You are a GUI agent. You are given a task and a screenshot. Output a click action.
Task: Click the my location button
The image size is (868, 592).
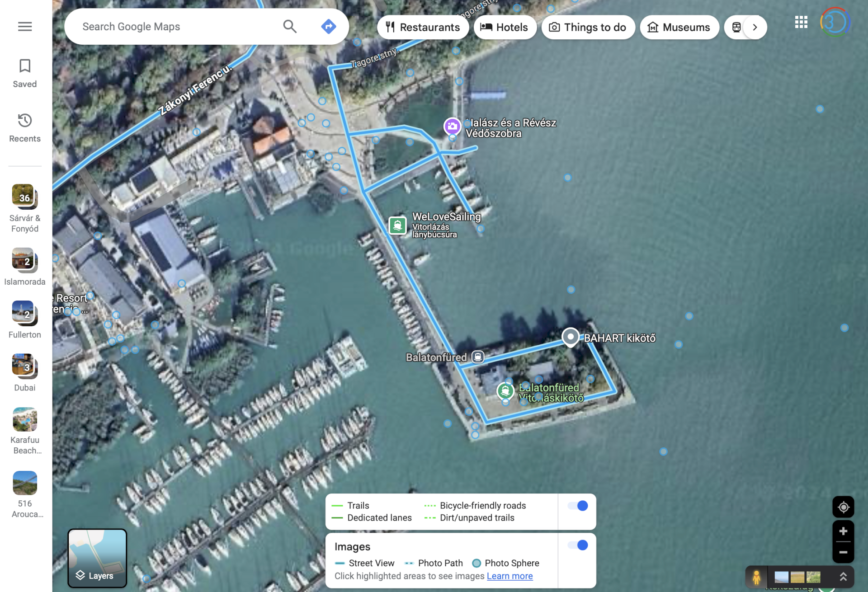click(x=843, y=507)
